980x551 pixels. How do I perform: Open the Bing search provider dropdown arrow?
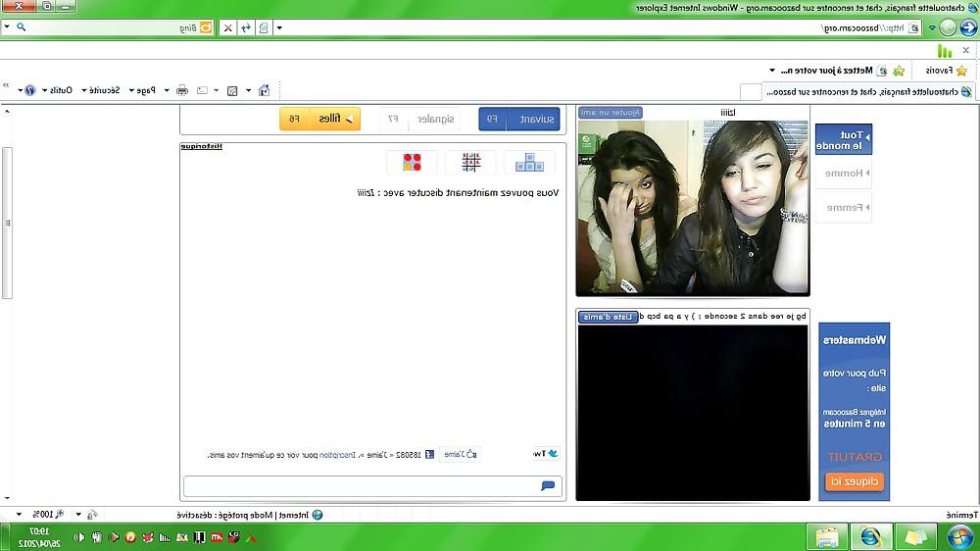coord(6,27)
